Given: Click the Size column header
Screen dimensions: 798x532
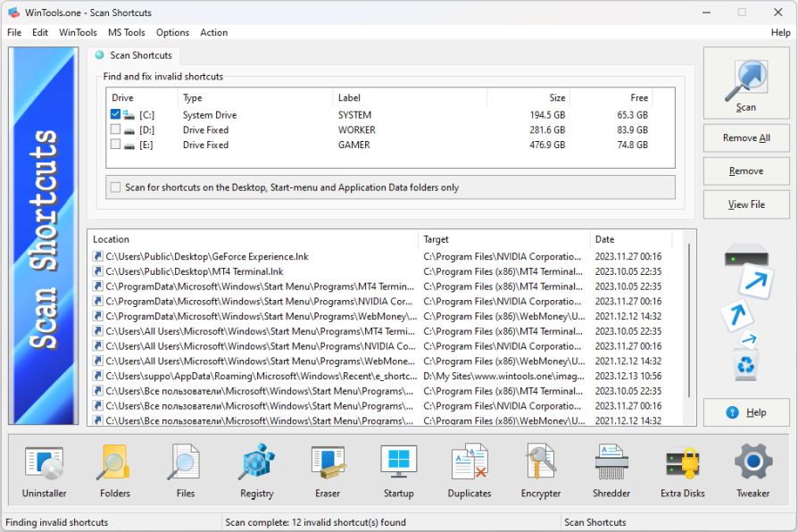Looking at the screenshot, I should point(528,98).
